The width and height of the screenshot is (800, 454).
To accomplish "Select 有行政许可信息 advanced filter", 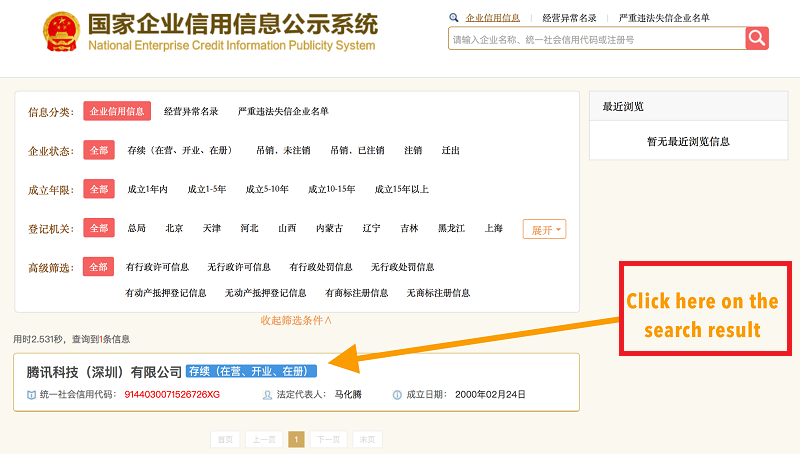I will coord(157,267).
